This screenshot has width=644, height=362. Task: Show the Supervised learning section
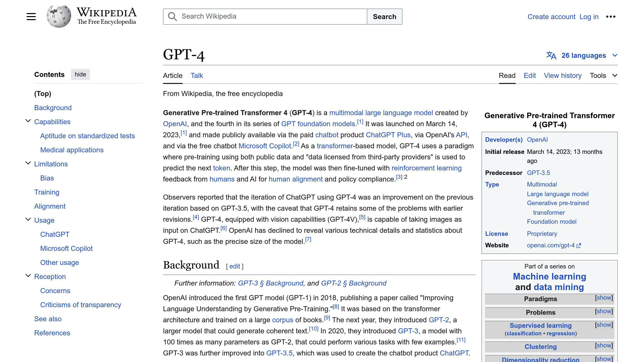[x=604, y=325]
